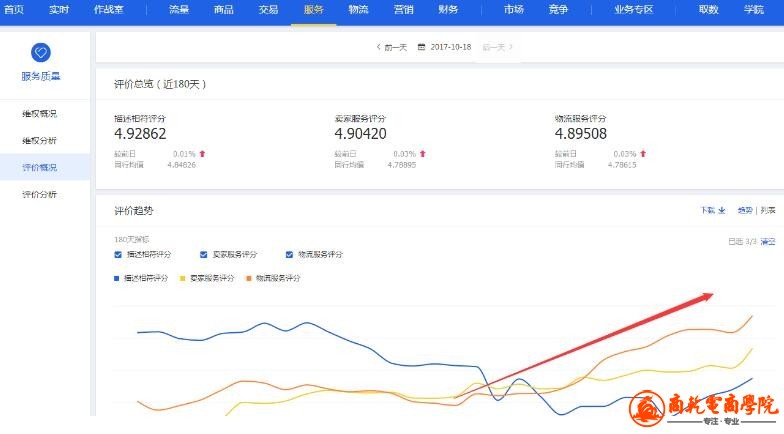
Task: Click the 前一天 left chevron
Action: [x=379, y=46]
